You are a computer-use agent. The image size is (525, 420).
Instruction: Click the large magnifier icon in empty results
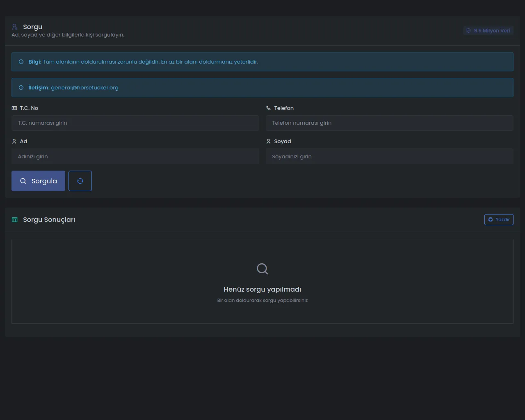(x=262, y=269)
